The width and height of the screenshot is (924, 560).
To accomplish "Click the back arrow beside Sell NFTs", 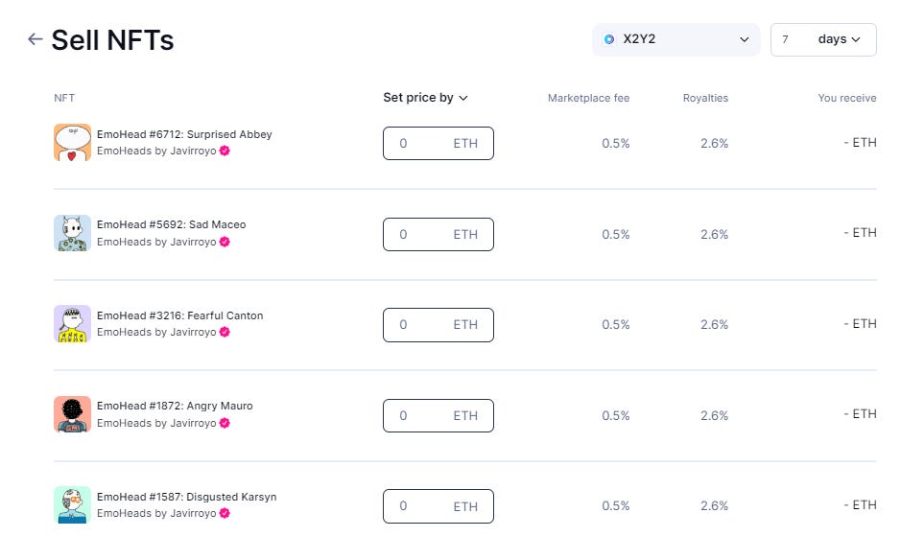I will click(36, 39).
